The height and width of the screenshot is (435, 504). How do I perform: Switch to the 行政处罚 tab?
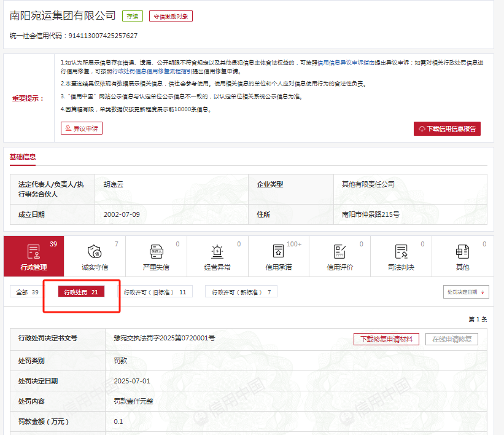[82, 292]
